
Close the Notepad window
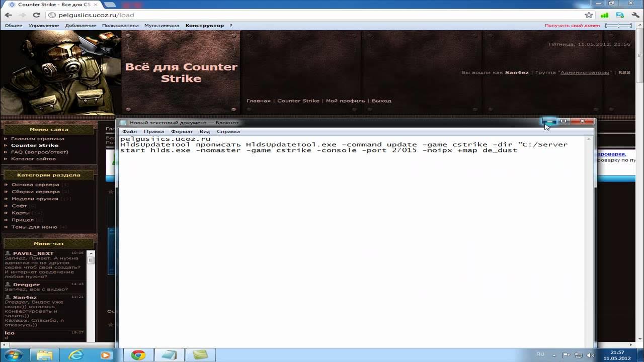(583, 121)
